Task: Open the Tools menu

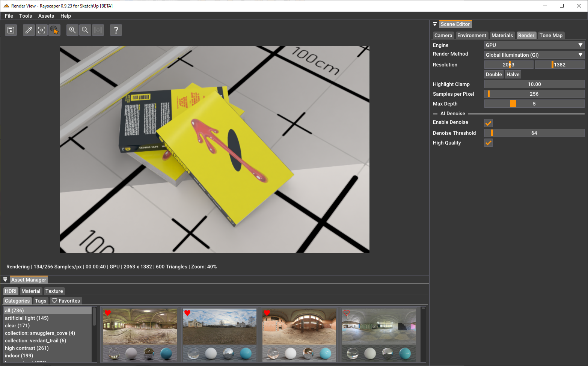Action: (x=26, y=16)
